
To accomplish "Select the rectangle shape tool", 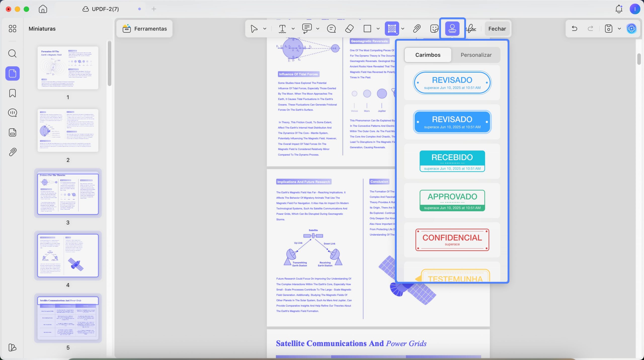I will point(367,29).
